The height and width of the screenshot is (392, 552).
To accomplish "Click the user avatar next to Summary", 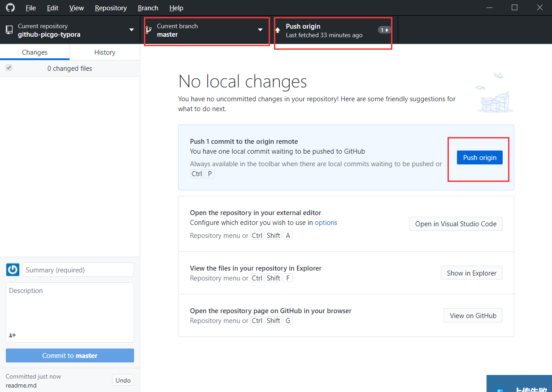I will click(x=13, y=270).
